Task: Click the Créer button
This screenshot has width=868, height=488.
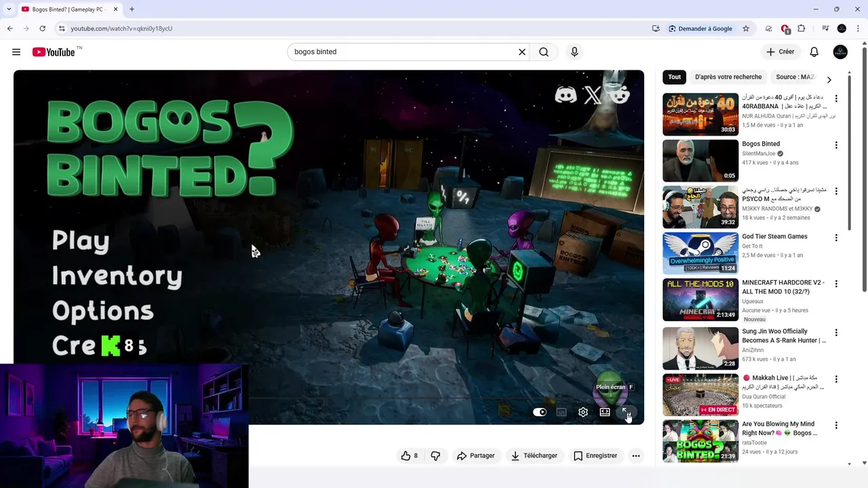Action: click(x=780, y=52)
